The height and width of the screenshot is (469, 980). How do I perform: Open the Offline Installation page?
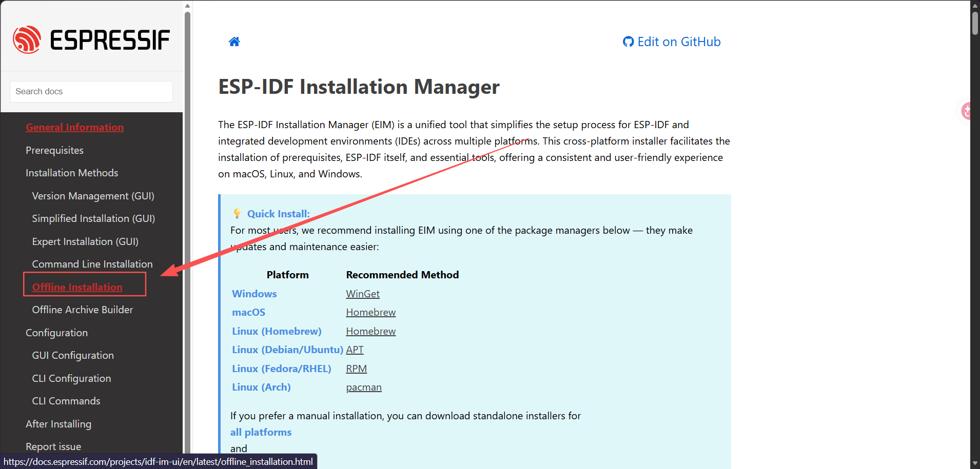pyautogui.click(x=77, y=287)
